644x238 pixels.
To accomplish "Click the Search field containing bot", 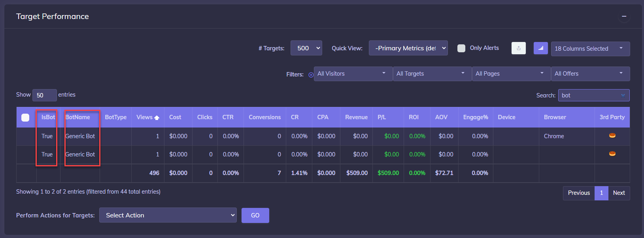I will click(x=594, y=95).
